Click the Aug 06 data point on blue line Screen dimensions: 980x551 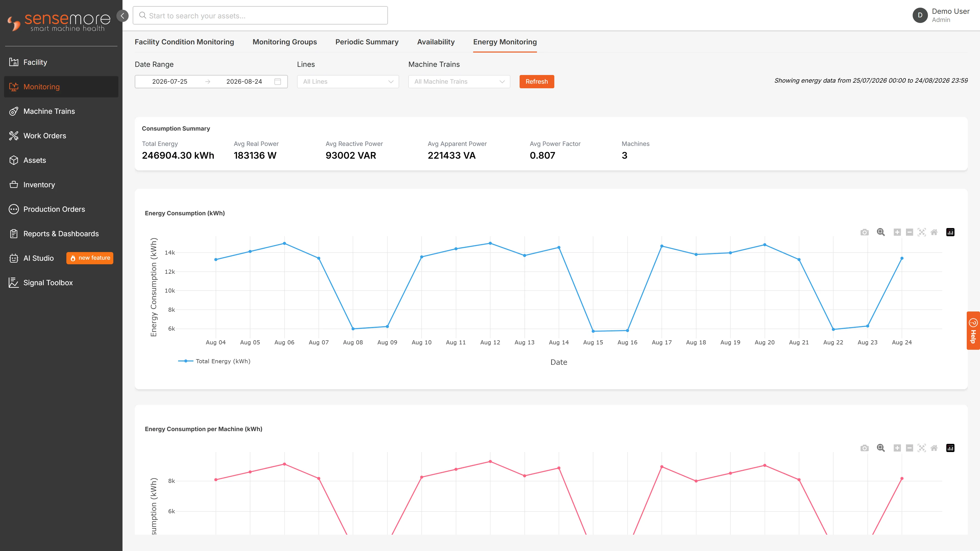click(284, 243)
